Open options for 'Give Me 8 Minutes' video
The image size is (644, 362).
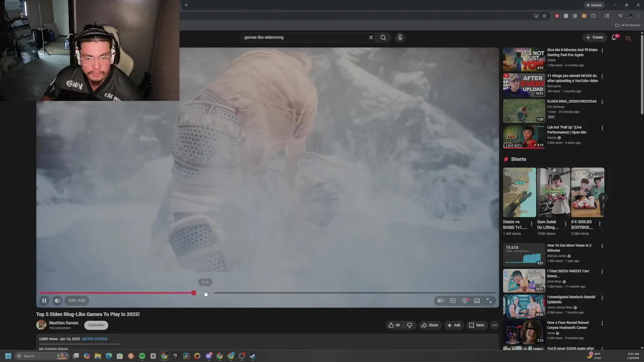pos(602,50)
